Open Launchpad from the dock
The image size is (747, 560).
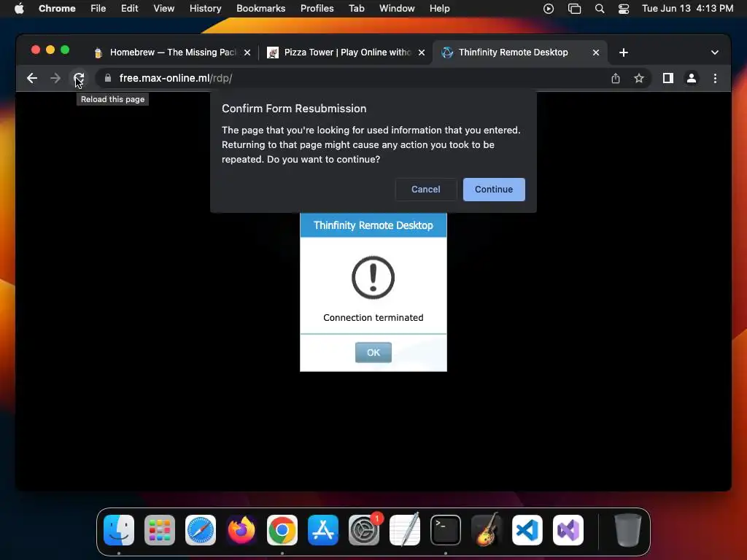click(x=160, y=530)
